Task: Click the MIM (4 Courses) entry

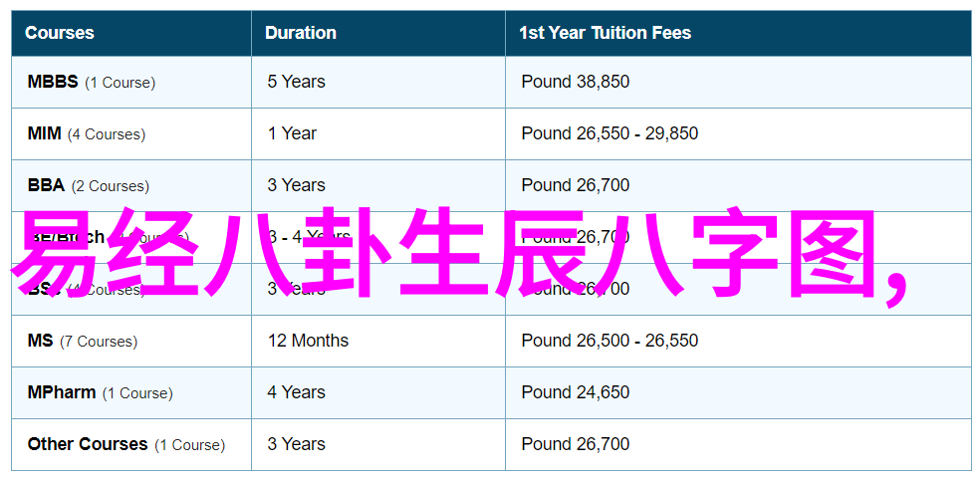Action: pos(87,133)
